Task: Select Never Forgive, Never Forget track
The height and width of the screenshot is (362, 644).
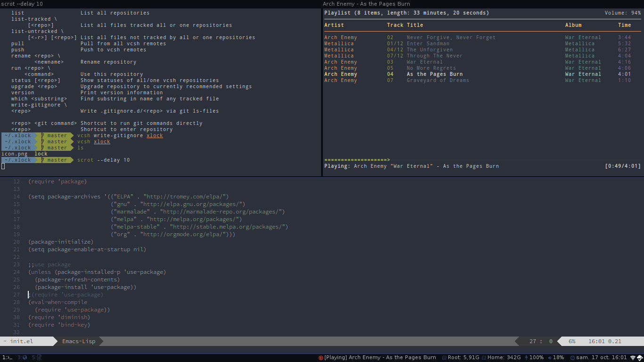Action: point(451,37)
